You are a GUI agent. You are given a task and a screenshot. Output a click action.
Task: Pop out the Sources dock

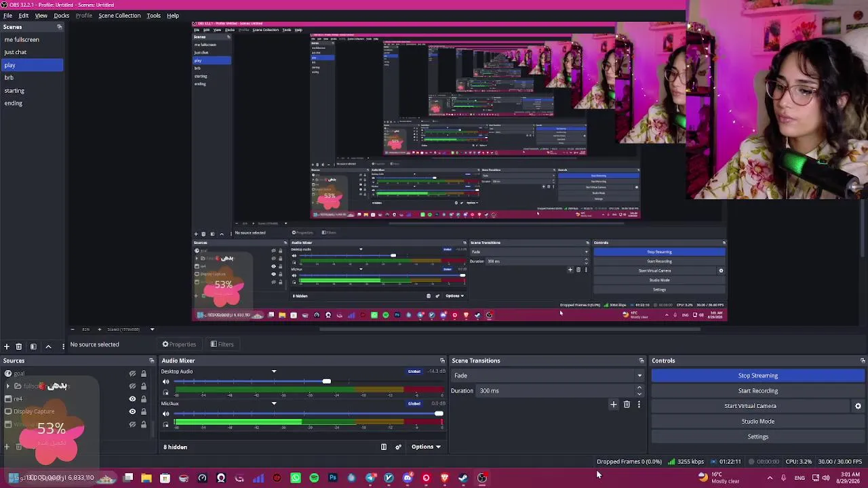tap(152, 361)
